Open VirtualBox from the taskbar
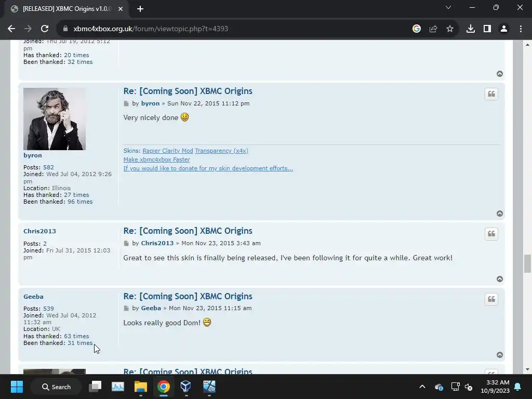This screenshot has width=532, height=399. tap(185, 387)
